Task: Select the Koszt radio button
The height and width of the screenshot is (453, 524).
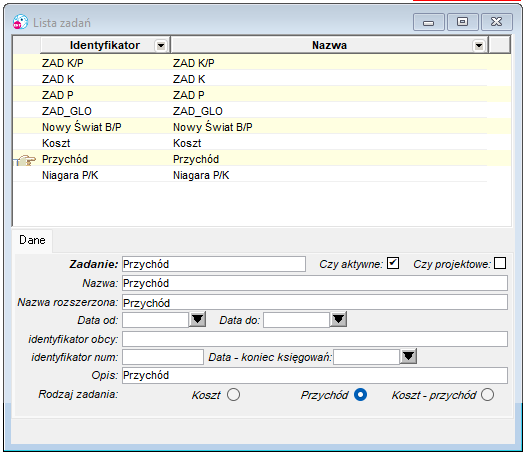Action: pyautogui.click(x=233, y=395)
